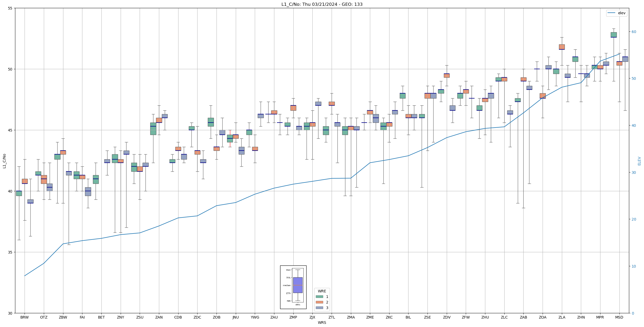Click the L1_C/No y-axis title
Image resolution: width=644 pixels, height=327 pixels.
point(4,161)
